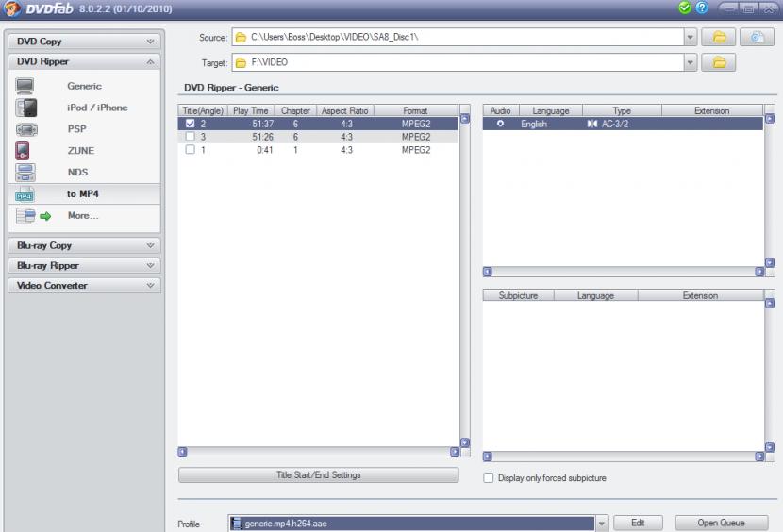Viewport: 783px width, 532px height.
Task: Browse for target folder icon button
Action: pos(718,62)
